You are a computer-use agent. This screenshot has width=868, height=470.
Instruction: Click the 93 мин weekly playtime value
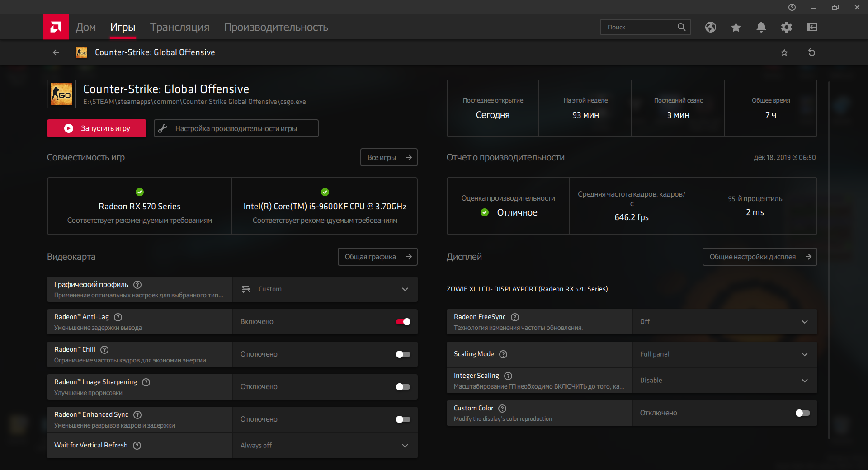point(585,115)
